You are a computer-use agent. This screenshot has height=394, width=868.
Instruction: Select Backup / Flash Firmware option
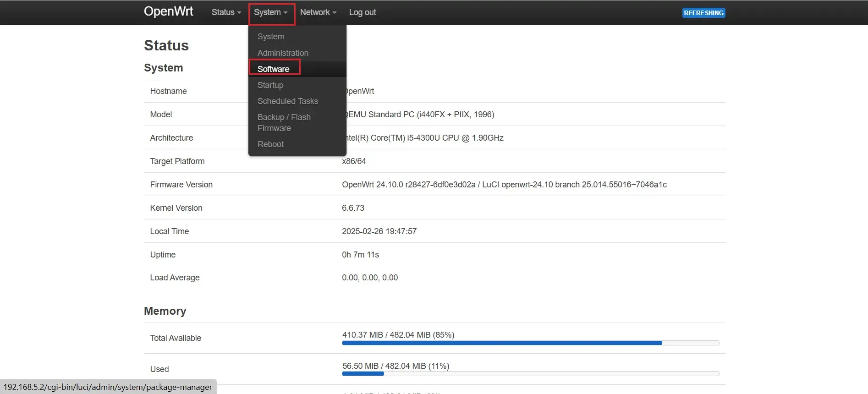pyautogui.click(x=284, y=123)
